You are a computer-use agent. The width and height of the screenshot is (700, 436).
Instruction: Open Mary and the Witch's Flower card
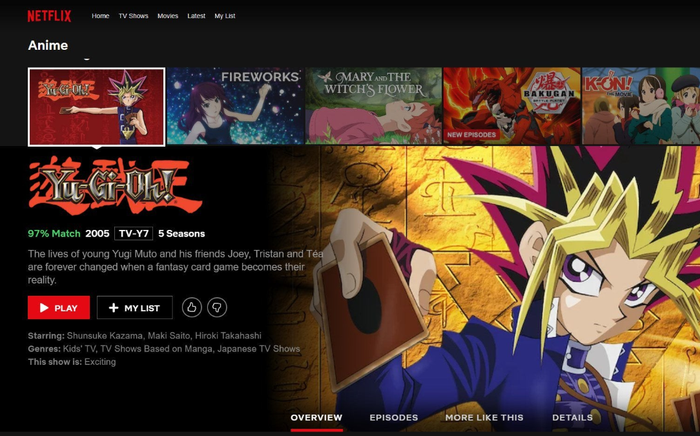[x=374, y=106]
